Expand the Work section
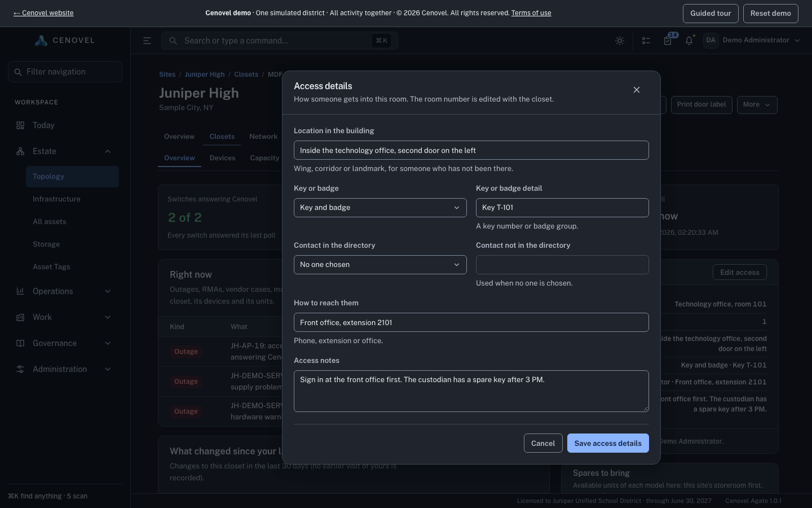 click(65, 317)
